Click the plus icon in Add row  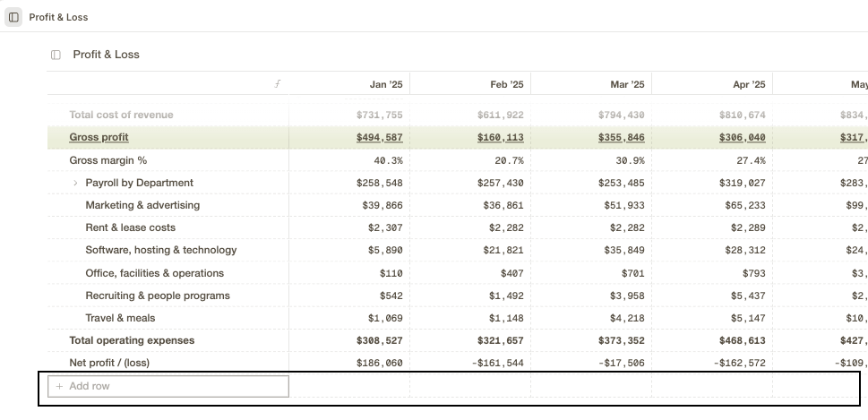tap(59, 386)
